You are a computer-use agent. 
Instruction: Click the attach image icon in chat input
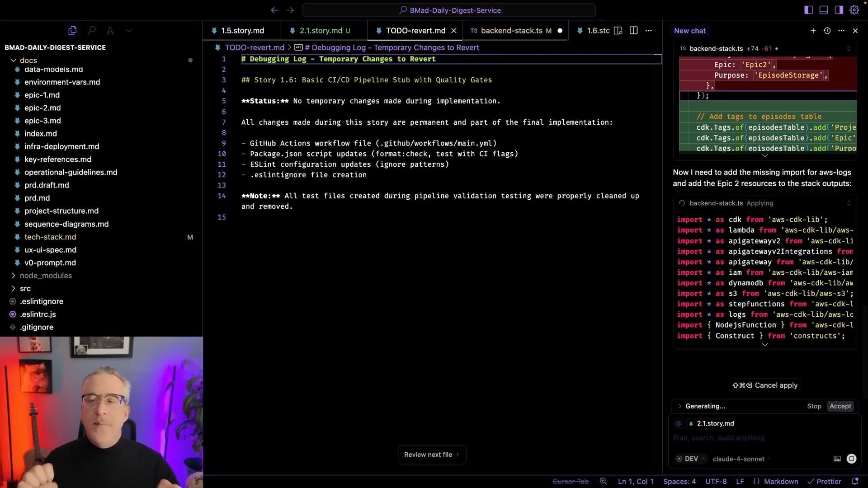837,459
